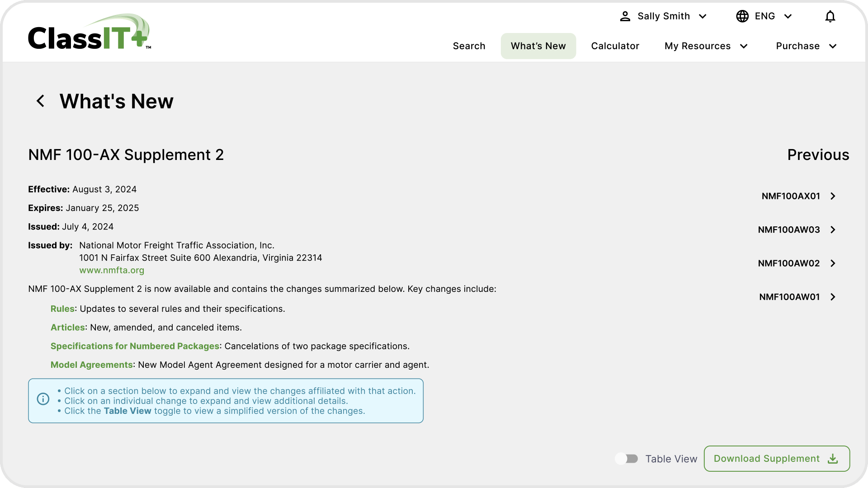Toggle the Table View switch
The image size is (868, 488).
coord(627,459)
